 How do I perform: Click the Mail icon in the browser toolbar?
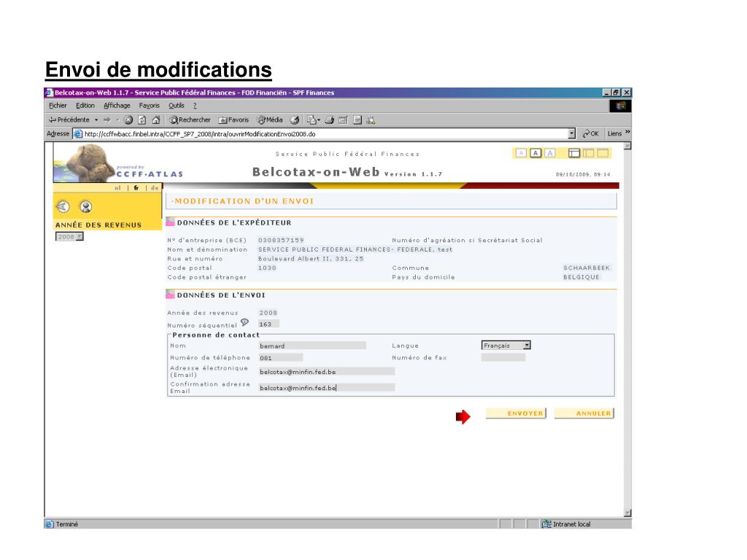pyautogui.click(x=312, y=120)
